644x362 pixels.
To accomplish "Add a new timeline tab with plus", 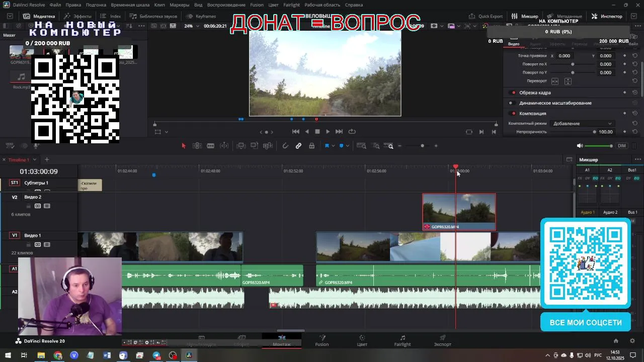I will click(x=47, y=160).
